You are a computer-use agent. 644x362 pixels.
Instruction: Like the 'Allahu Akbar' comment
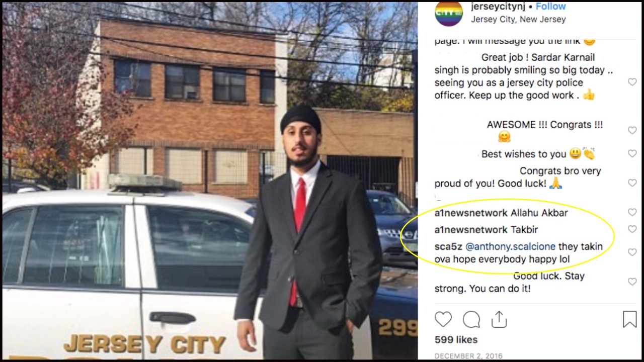[632, 213]
